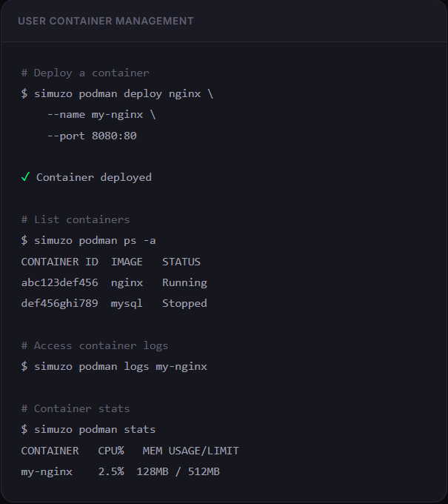Click the Stopped status of mysql
The height and width of the screenshot is (504, 448).
pos(184,304)
